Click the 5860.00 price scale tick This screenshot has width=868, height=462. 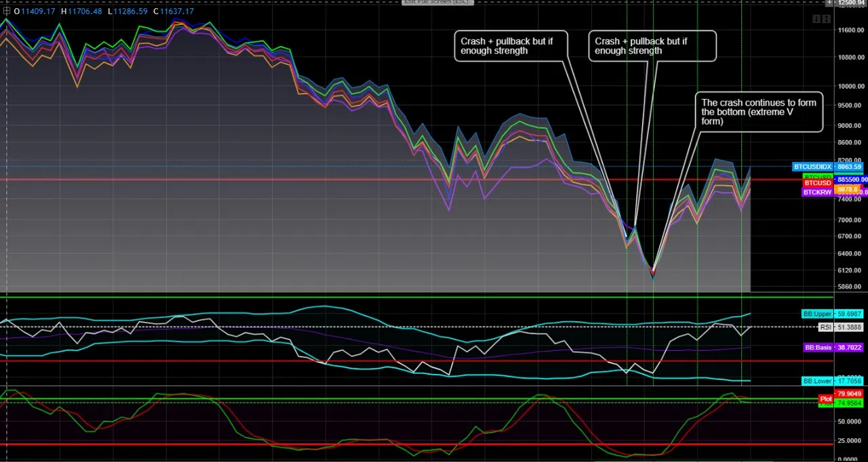click(851, 287)
